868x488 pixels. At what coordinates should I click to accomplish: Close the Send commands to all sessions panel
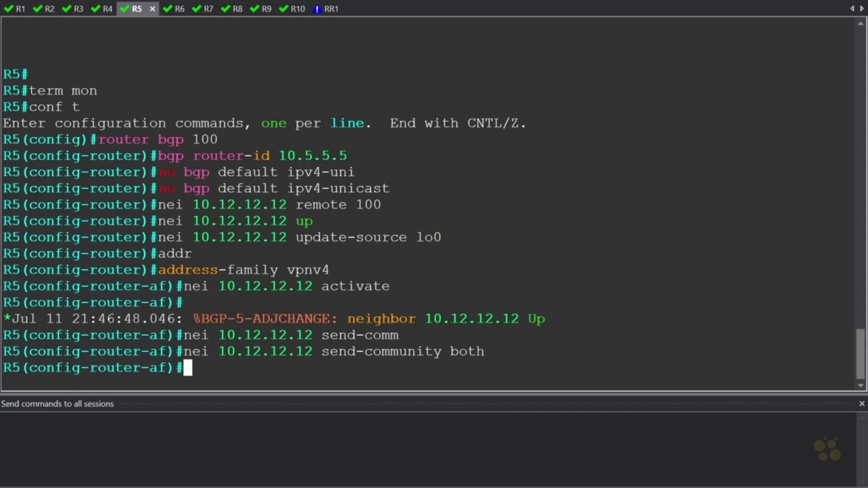(x=862, y=404)
